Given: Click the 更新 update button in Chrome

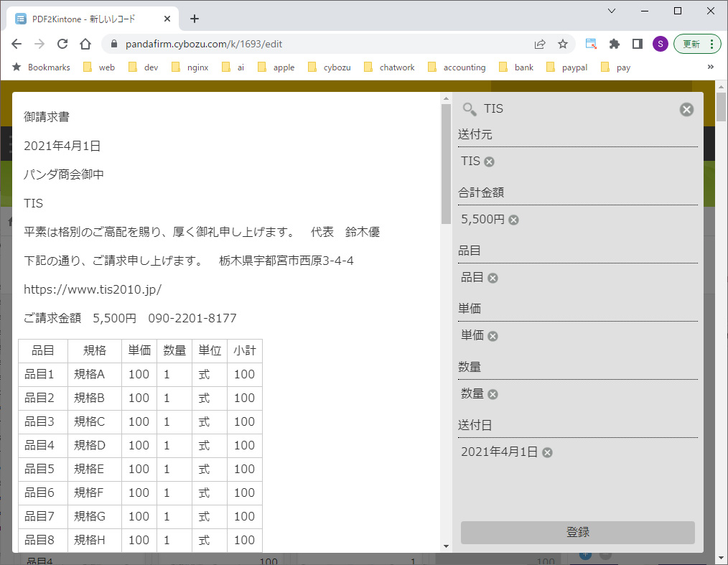Looking at the screenshot, I should [x=691, y=44].
